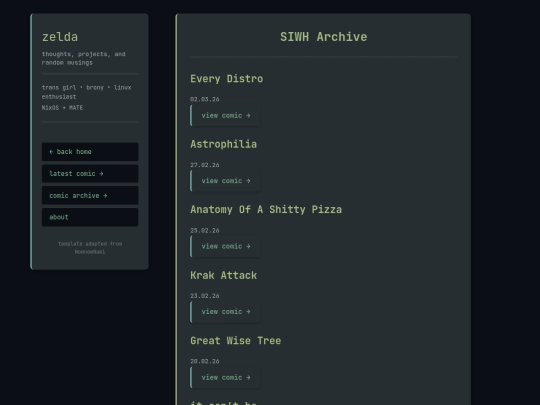
Task: Click the date 27.02.26
Action: click(x=205, y=165)
